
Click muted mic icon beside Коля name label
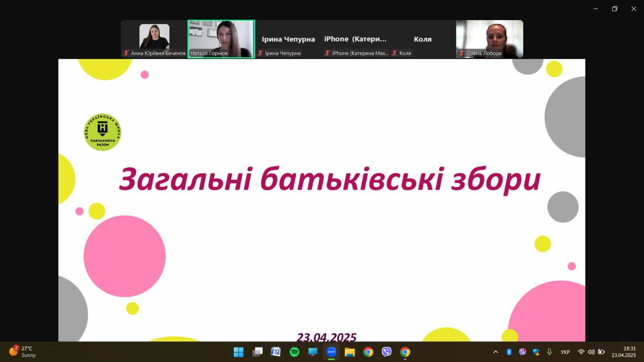(394, 53)
